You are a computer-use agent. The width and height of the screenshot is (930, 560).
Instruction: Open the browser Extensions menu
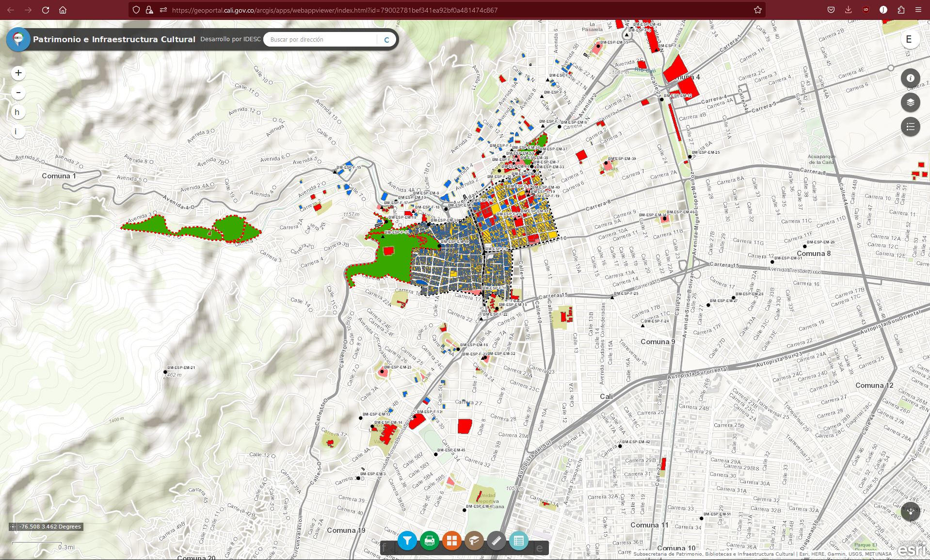(901, 10)
